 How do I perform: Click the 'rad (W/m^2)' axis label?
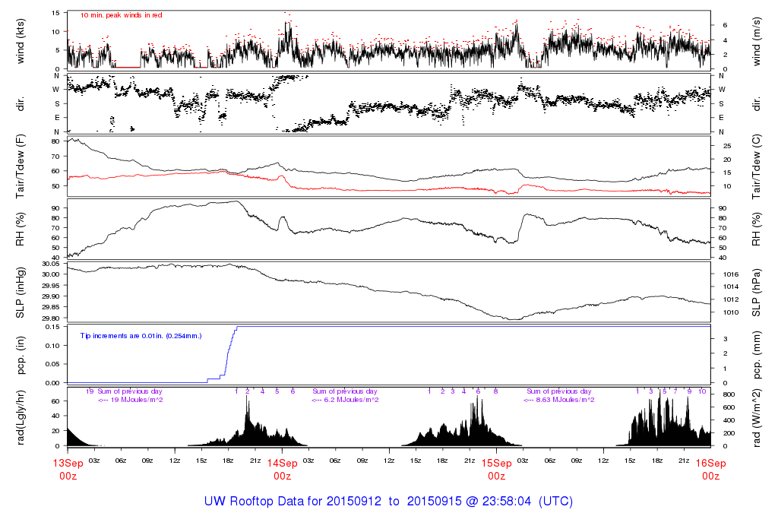756,418
